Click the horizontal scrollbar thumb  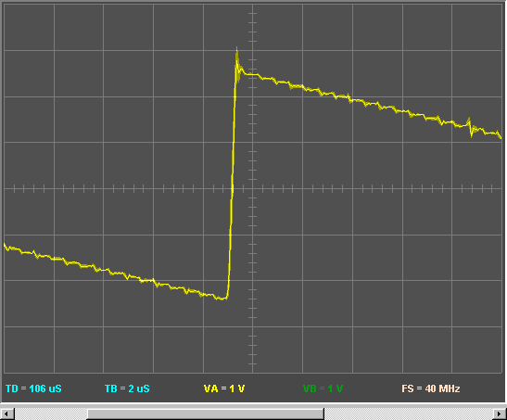coord(206,414)
